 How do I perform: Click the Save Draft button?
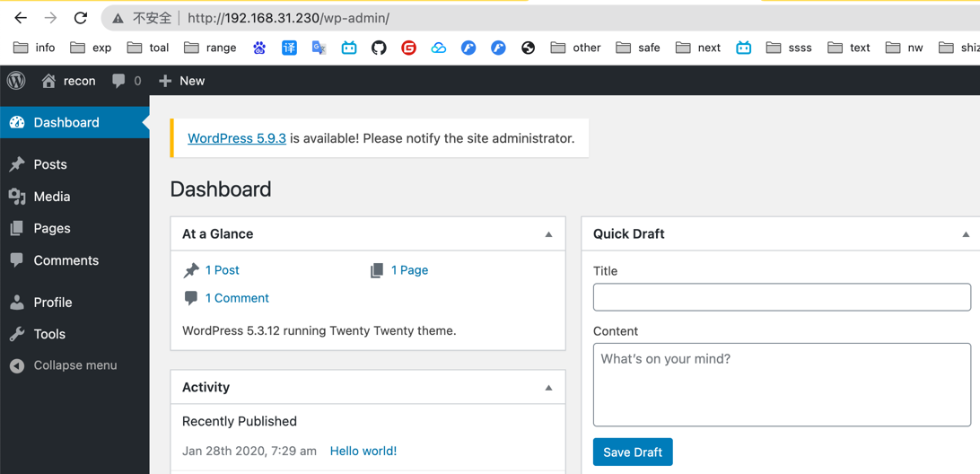tap(632, 452)
